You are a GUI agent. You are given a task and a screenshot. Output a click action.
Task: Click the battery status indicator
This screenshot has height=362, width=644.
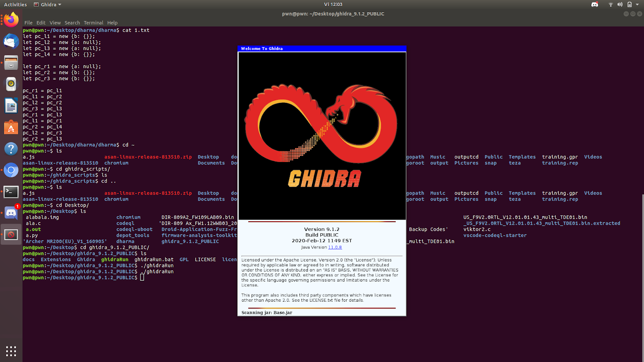pyautogui.click(x=630, y=4)
